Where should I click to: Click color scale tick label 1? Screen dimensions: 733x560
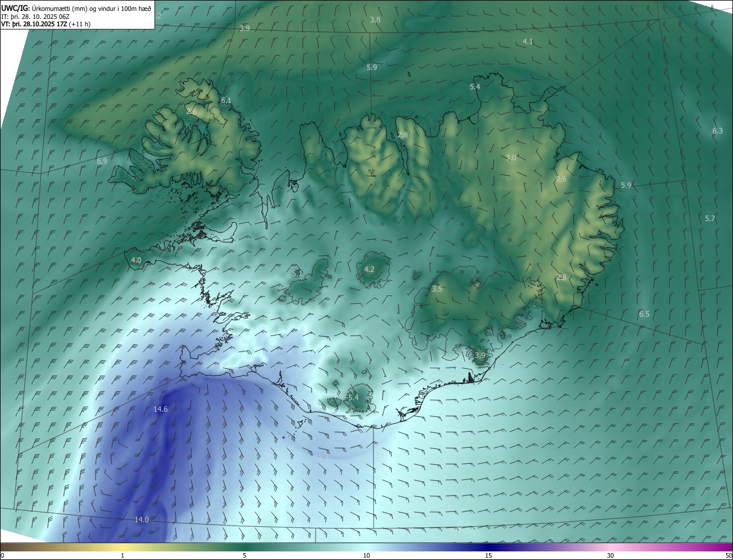pyautogui.click(x=123, y=555)
